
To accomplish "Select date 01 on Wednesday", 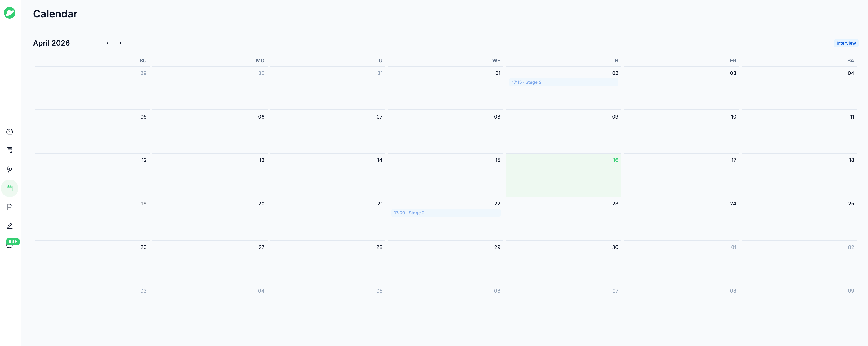I will pos(497,73).
